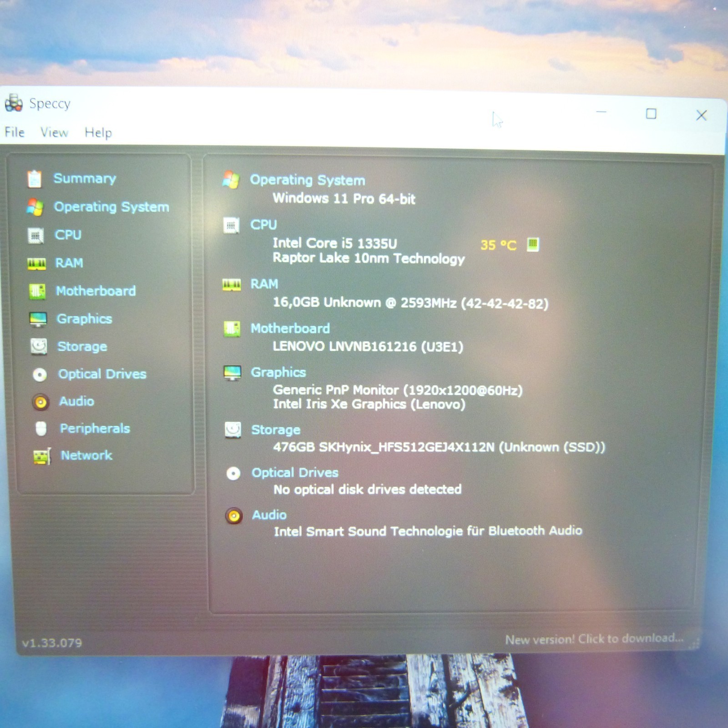Viewport: 728px width, 728px height.
Task: Click the Graphics monitor icon in sidebar
Action: click(x=38, y=319)
